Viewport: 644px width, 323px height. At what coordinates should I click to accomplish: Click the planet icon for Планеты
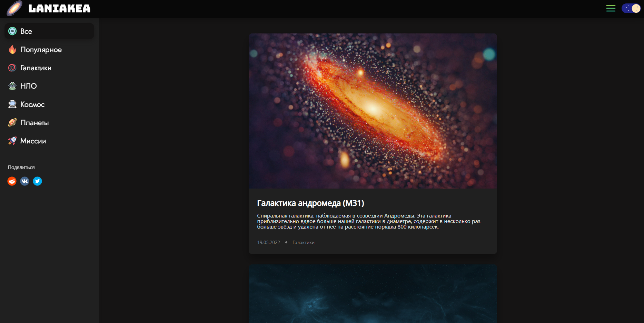pos(12,122)
